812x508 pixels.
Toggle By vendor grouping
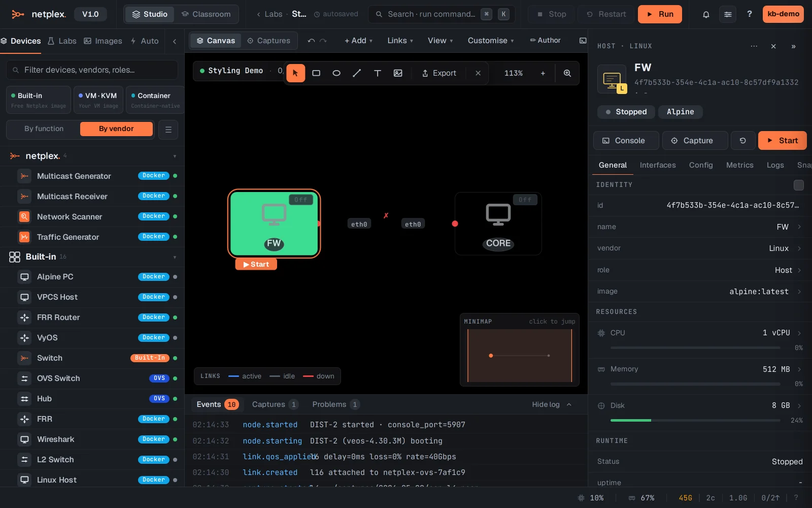coord(116,129)
